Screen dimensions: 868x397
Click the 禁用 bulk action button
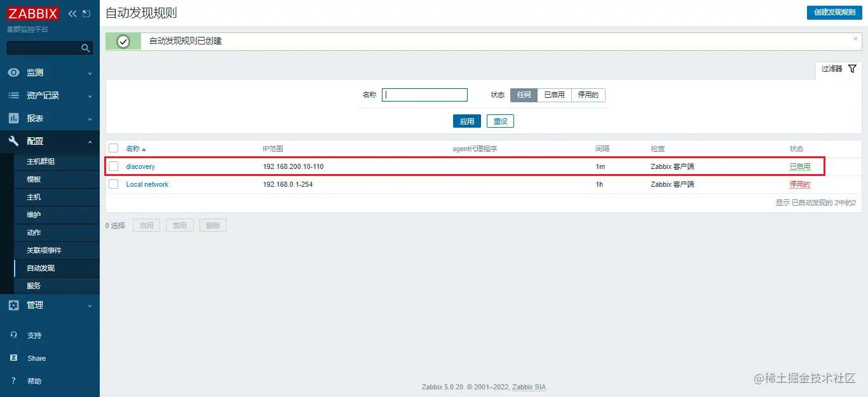click(180, 225)
